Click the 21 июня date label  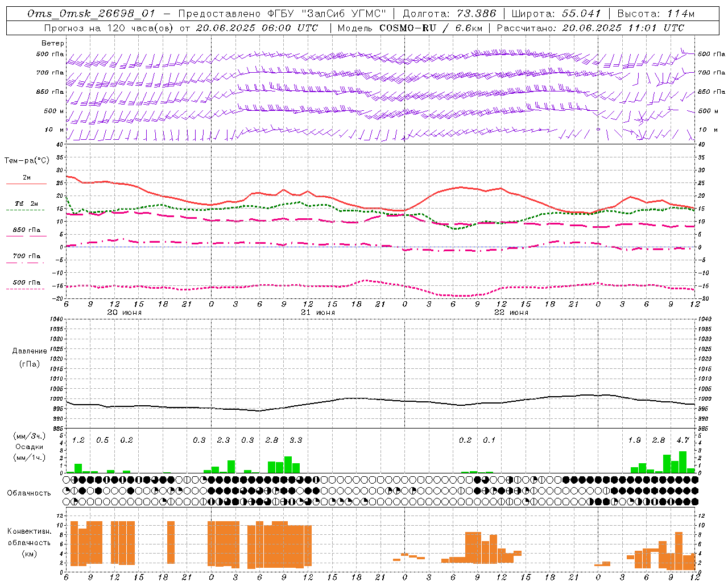(x=318, y=313)
